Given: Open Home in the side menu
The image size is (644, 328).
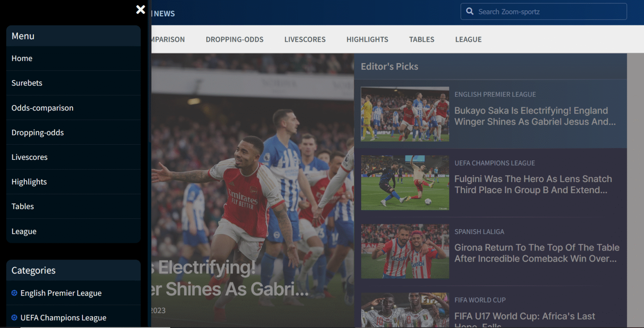Looking at the screenshot, I should point(73,58).
